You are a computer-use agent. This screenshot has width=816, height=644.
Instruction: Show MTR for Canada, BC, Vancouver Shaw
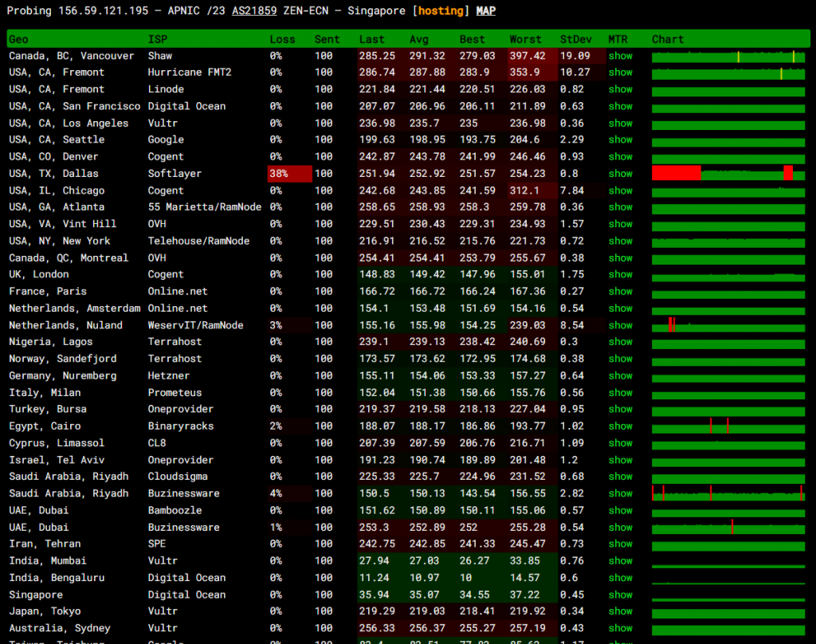point(620,56)
